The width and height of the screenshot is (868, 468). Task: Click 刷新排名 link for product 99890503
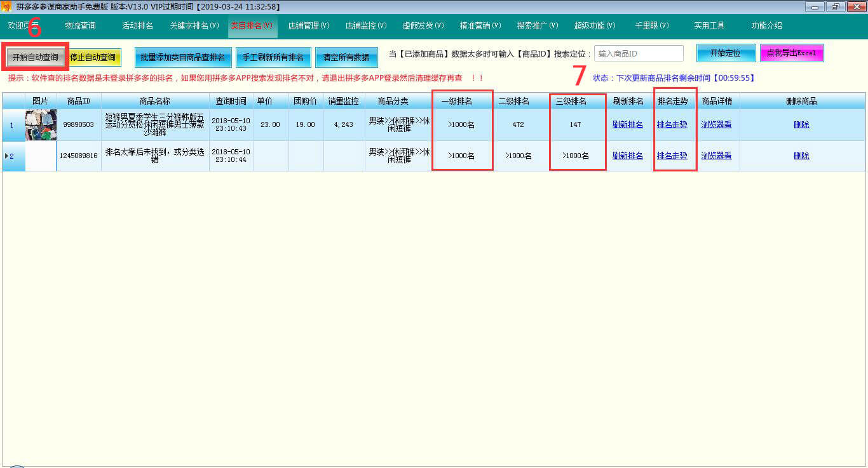pyautogui.click(x=628, y=124)
